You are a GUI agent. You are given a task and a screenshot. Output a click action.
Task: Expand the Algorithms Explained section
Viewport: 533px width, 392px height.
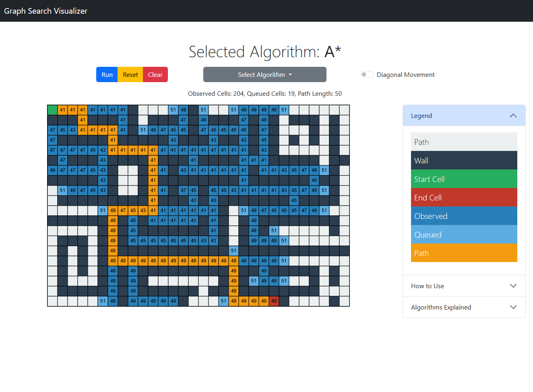click(441, 307)
